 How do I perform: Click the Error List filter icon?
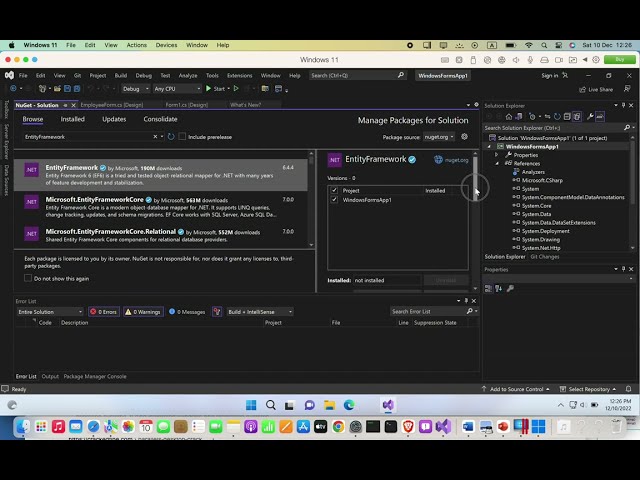[217, 312]
